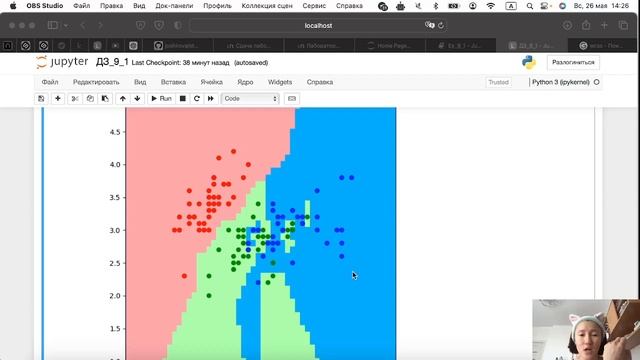Insert a new cell below with plus icon

(x=58, y=98)
